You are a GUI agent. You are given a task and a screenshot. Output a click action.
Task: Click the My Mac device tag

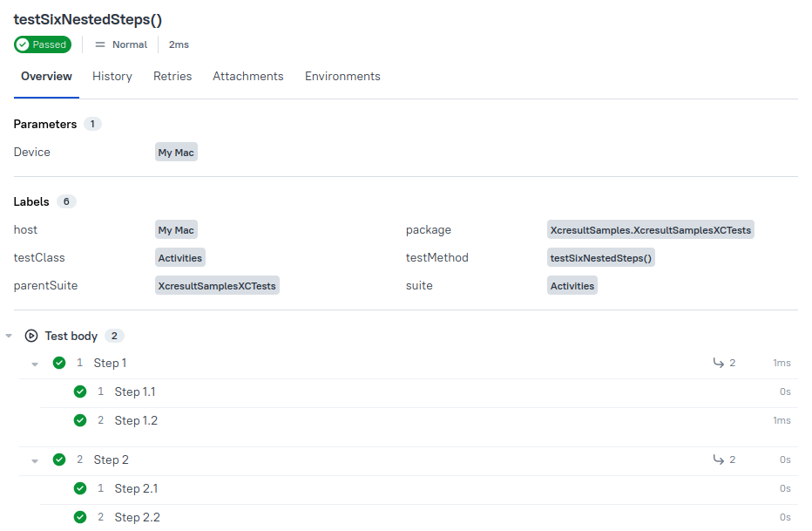(x=175, y=152)
